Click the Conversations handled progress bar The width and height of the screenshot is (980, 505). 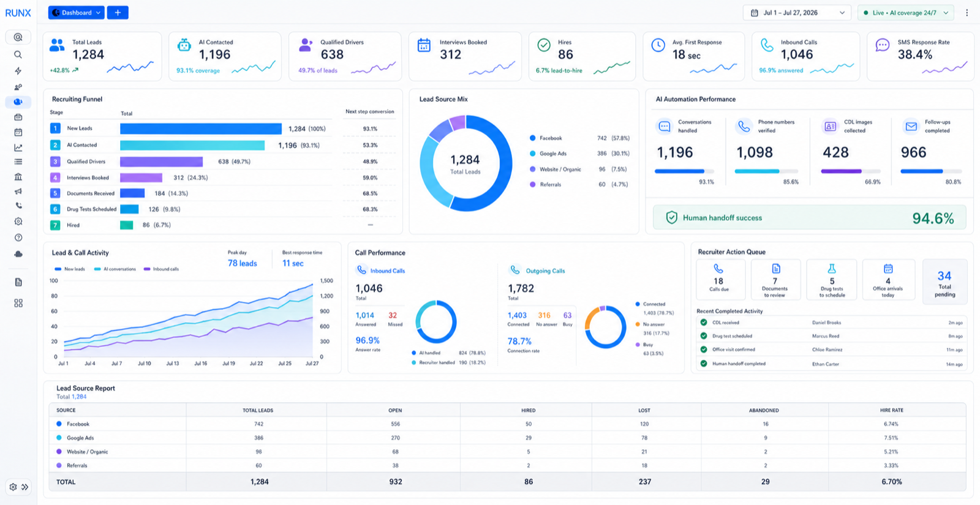[x=684, y=171]
